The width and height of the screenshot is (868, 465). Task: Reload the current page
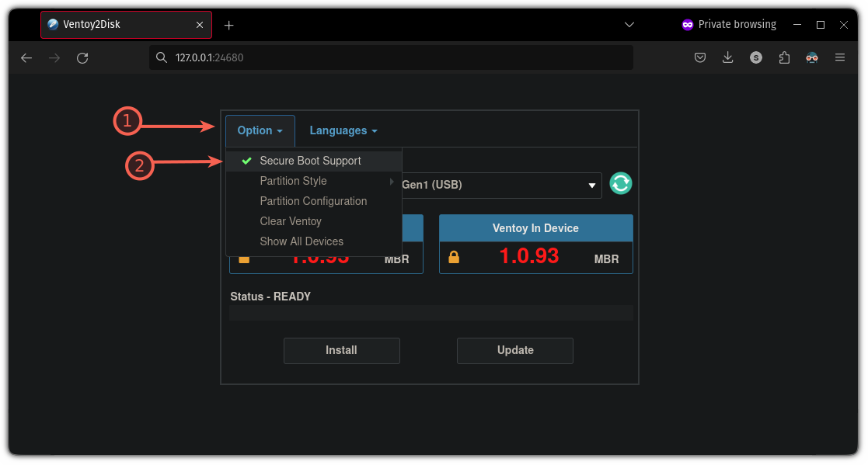(x=82, y=58)
